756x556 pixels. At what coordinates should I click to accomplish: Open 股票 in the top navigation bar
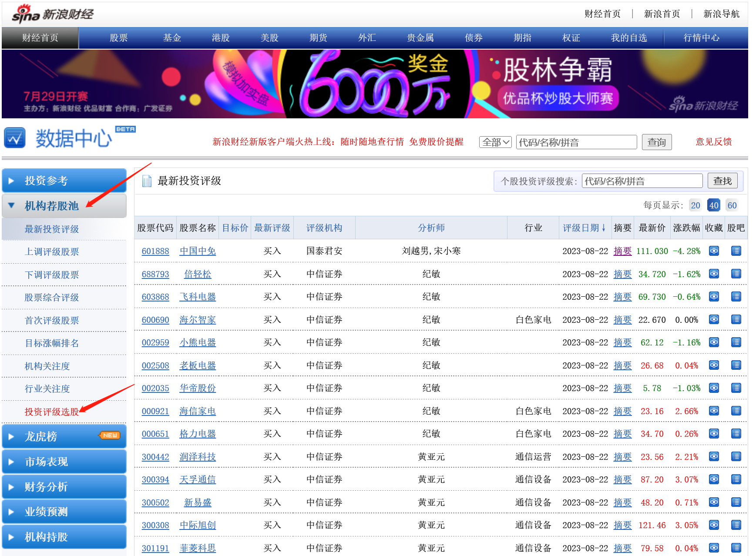click(x=119, y=38)
